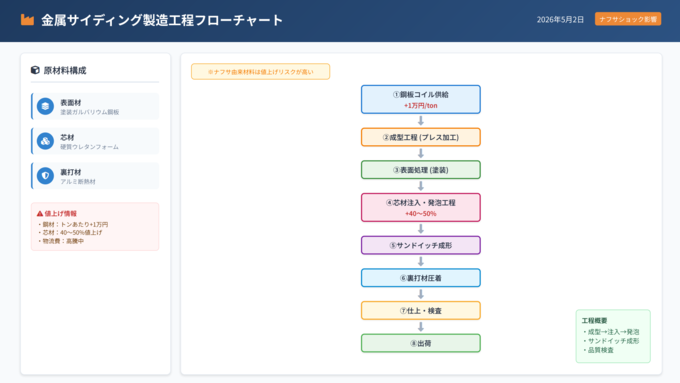Click 硬質ウレタンフォーム subtitle text
The height and width of the screenshot is (383, 680).
point(89,147)
